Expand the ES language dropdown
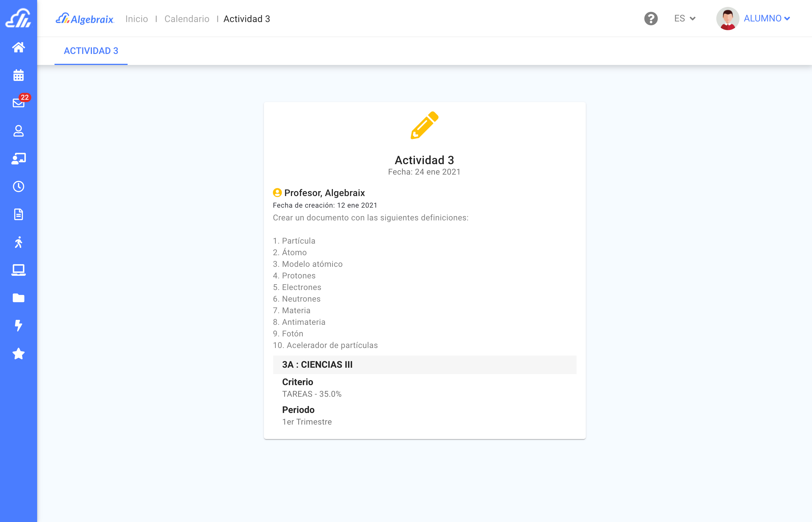This screenshot has width=812, height=522. (685, 19)
